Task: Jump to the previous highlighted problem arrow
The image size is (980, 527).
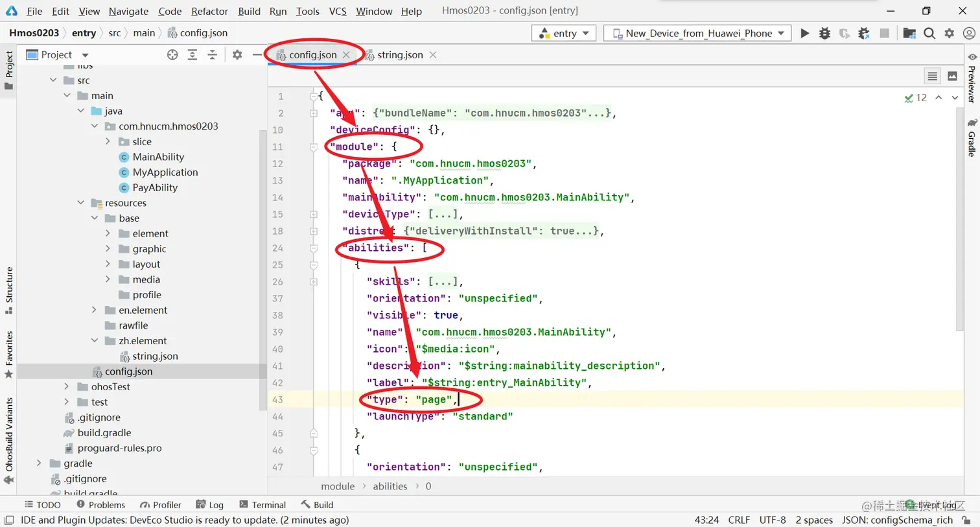Action: pyautogui.click(x=939, y=98)
